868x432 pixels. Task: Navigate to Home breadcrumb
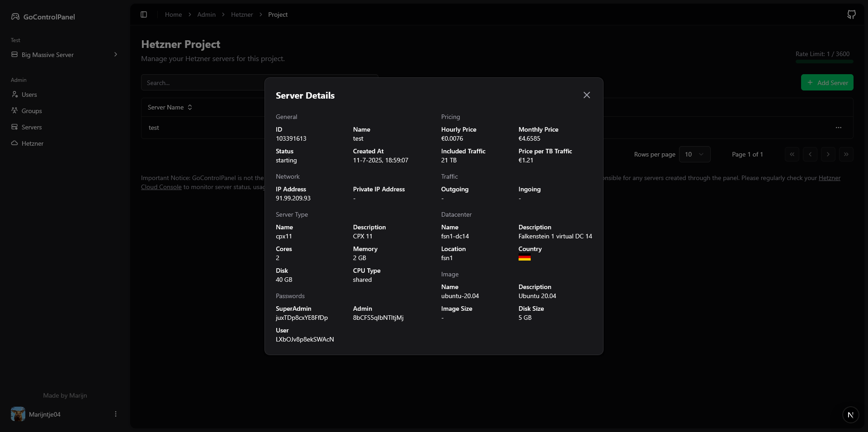click(173, 14)
